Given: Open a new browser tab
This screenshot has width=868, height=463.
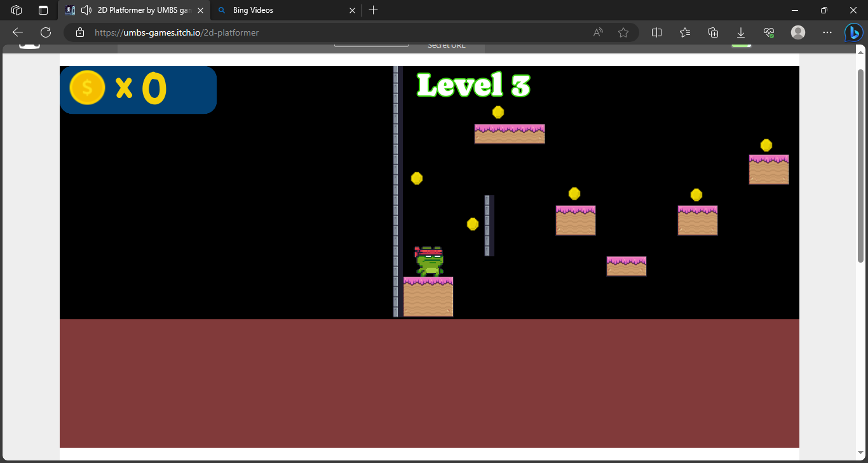Looking at the screenshot, I should 374,10.
